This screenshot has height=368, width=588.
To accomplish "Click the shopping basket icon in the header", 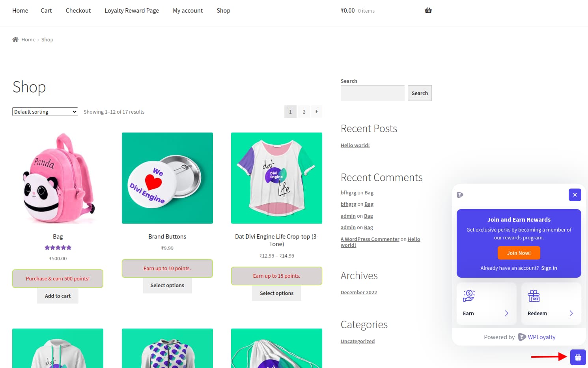I will click(x=428, y=10).
